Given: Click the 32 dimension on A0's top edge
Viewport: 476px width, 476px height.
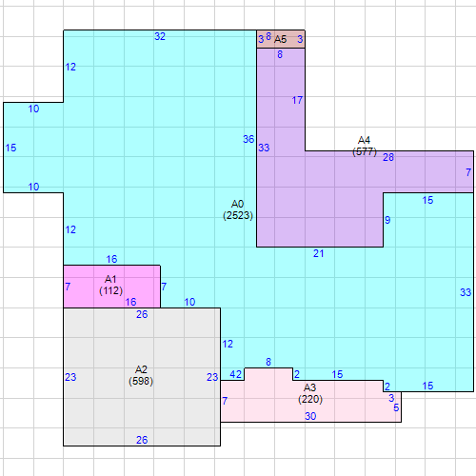Looking at the screenshot, I should (x=160, y=36).
